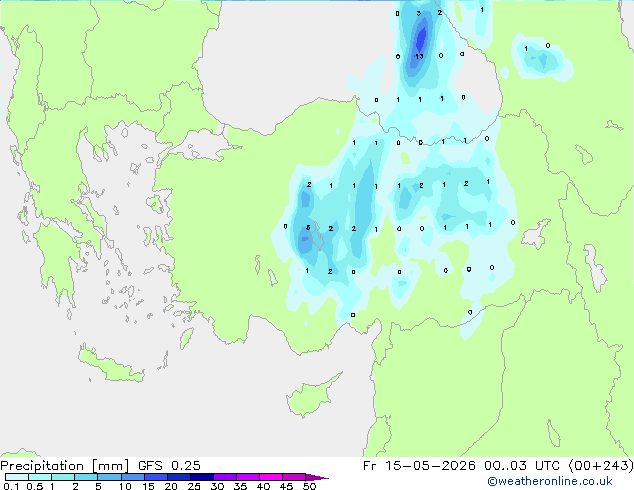Image resolution: width=634 pixels, height=490 pixels.
Task: Click the "13" precipitation value on map
Action: (419, 56)
